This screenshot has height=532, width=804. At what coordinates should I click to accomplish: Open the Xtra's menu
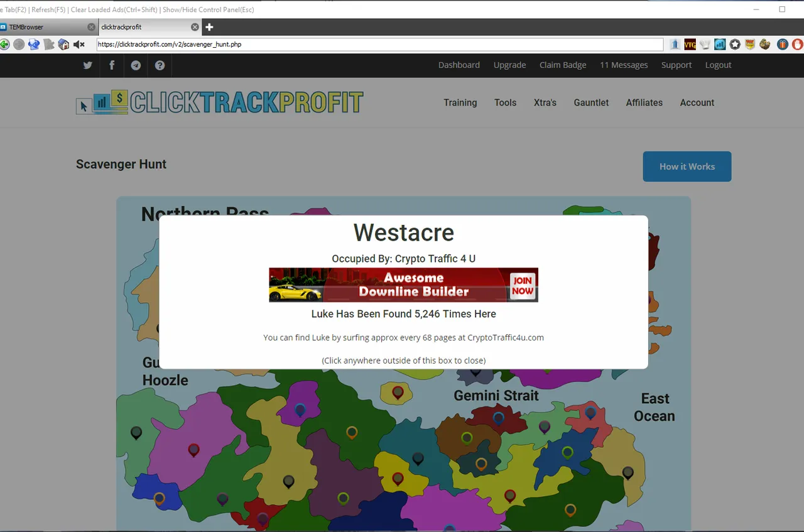pos(545,102)
